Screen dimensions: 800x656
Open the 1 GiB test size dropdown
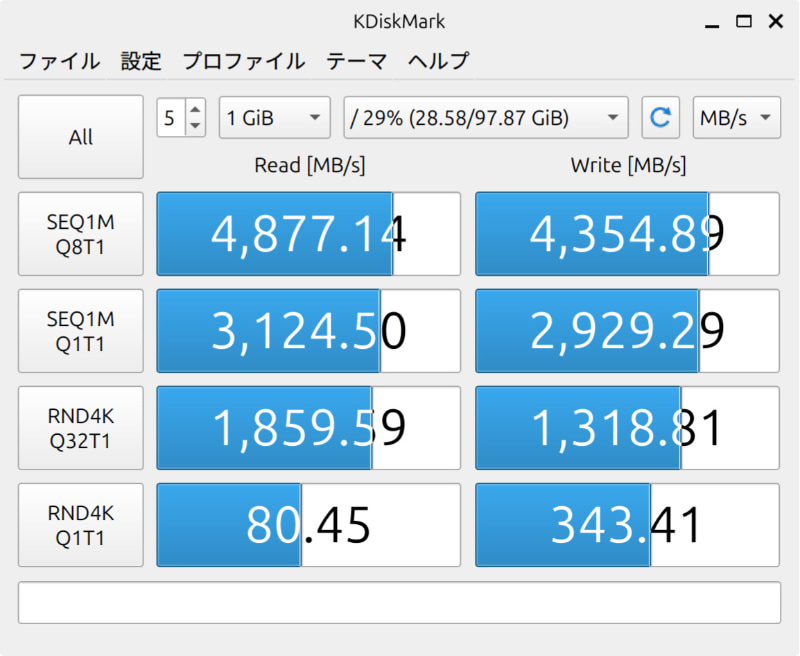pyautogui.click(x=274, y=117)
